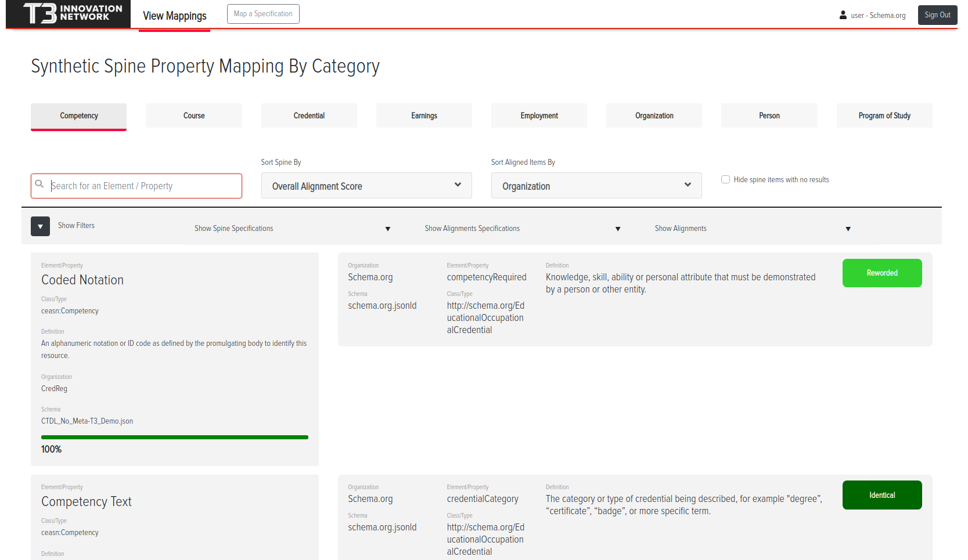
Task: Click the 100% score label
Action: point(51,449)
